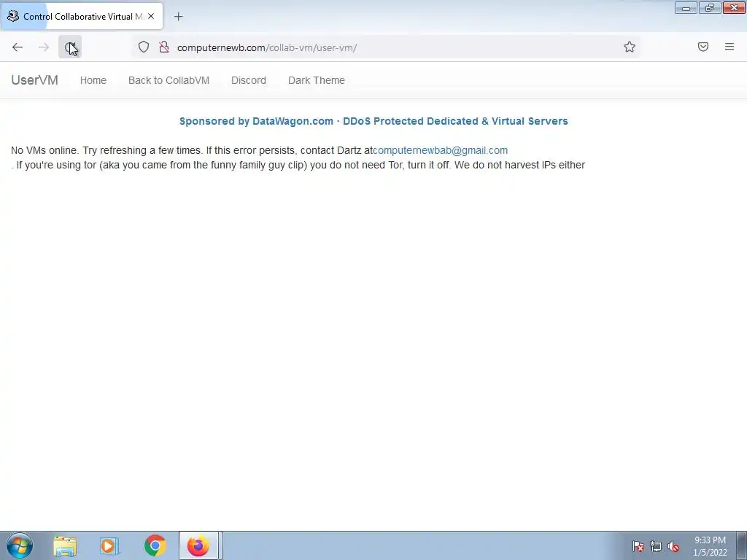Open the tracking protection shield
Screen dimensions: 747x560
coord(144,47)
